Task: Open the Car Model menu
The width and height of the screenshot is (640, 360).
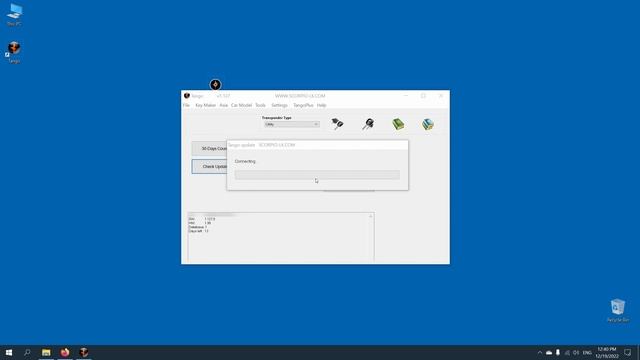Action: point(241,105)
